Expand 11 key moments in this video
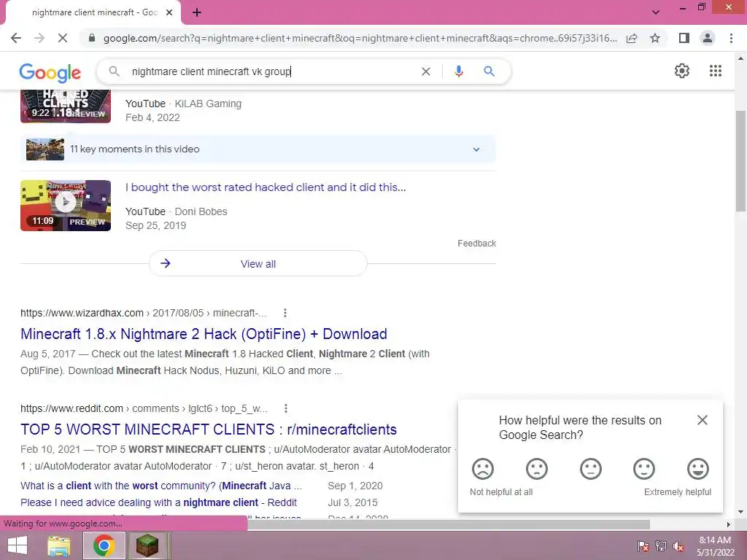 tap(258, 149)
